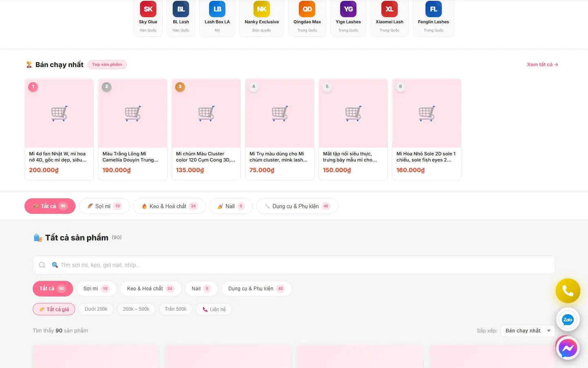This screenshot has width=588, height=368.
Task: Open the Qingdao Max brand icon
Action: pos(307,9)
